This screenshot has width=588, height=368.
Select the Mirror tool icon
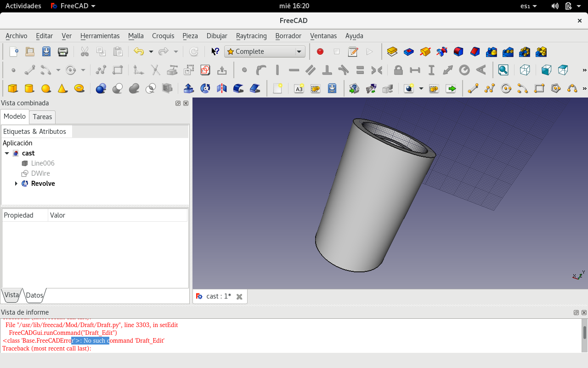pos(222,88)
